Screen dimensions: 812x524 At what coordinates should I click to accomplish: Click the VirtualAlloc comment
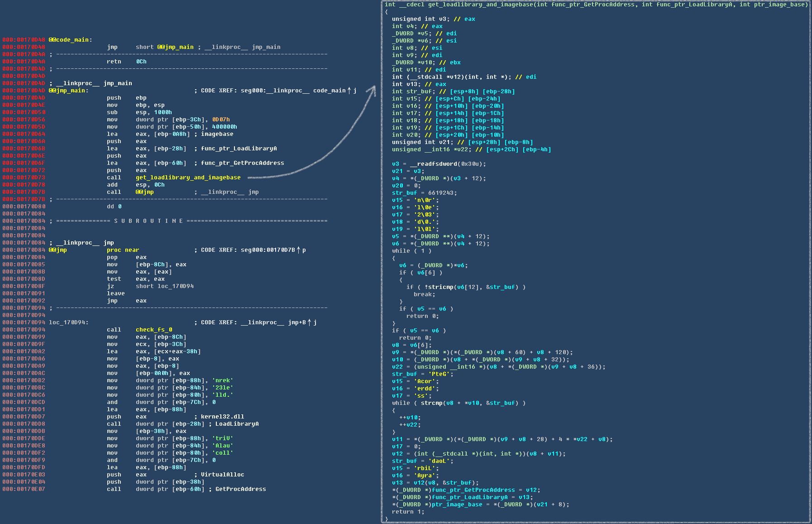tap(222, 475)
